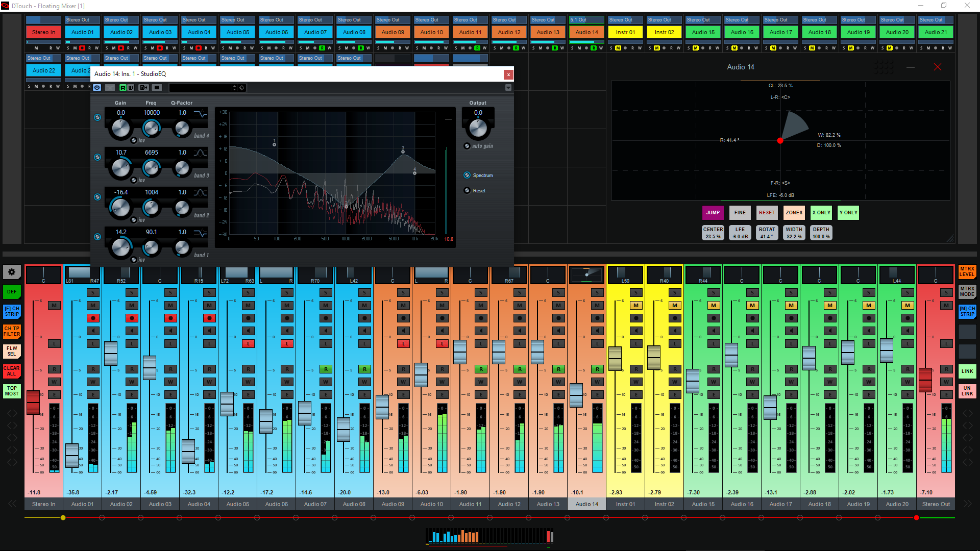Click the Spectrum toggle button in EQ
Image resolution: width=980 pixels, height=551 pixels.
(x=467, y=175)
